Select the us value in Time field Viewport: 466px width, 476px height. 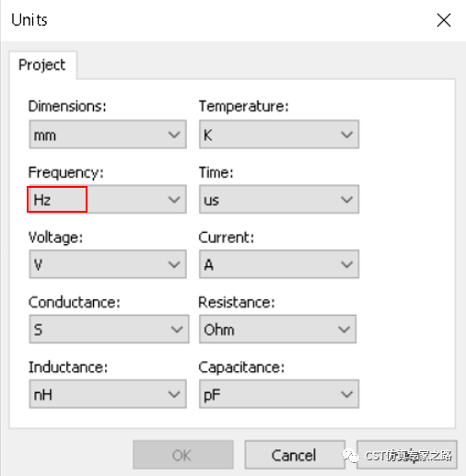point(211,201)
